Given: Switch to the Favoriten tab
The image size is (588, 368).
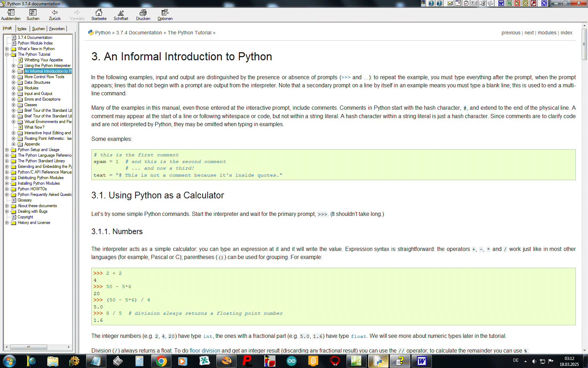Looking at the screenshot, I should [x=57, y=29].
